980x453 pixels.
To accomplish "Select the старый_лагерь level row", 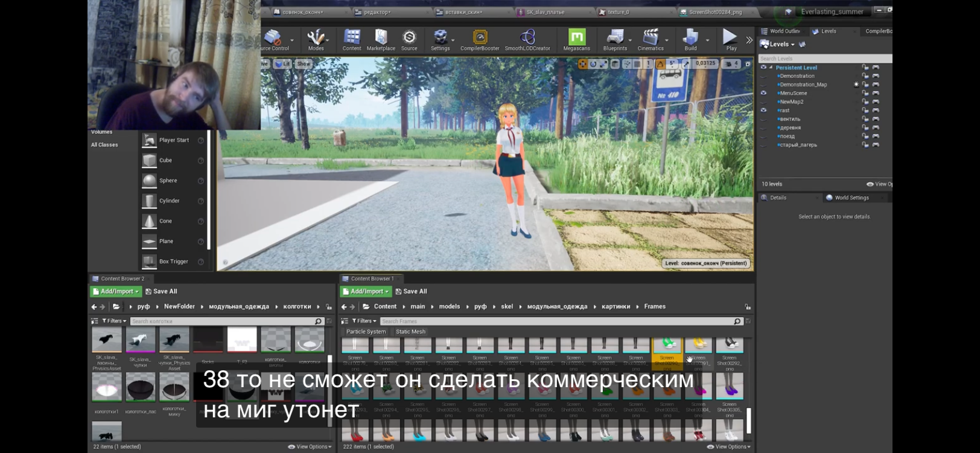I will (x=824, y=145).
